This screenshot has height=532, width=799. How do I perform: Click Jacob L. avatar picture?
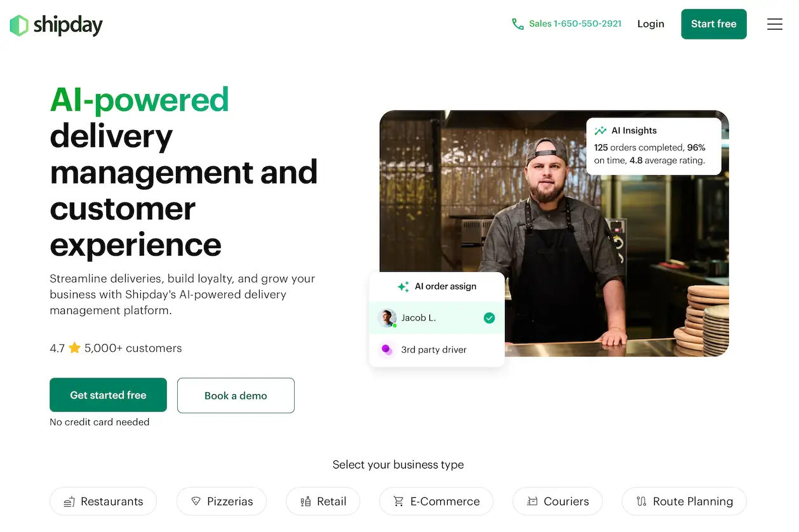pyautogui.click(x=387, y=318)
